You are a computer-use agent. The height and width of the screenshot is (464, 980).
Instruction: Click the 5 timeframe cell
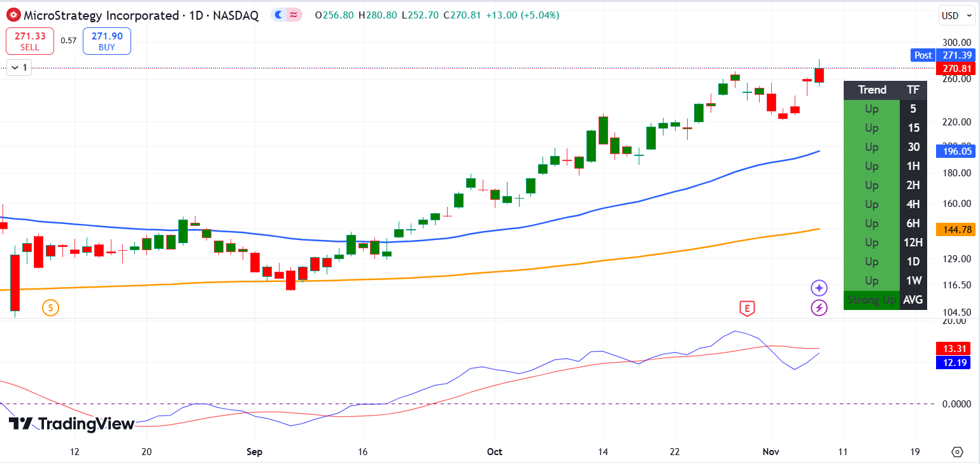point(914,109)
